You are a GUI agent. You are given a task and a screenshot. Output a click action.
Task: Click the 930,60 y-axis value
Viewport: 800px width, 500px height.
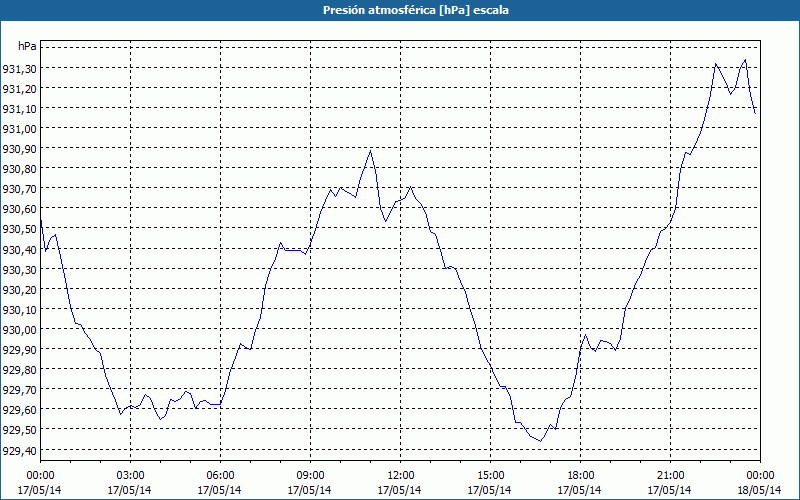click(x=19, y=208)
